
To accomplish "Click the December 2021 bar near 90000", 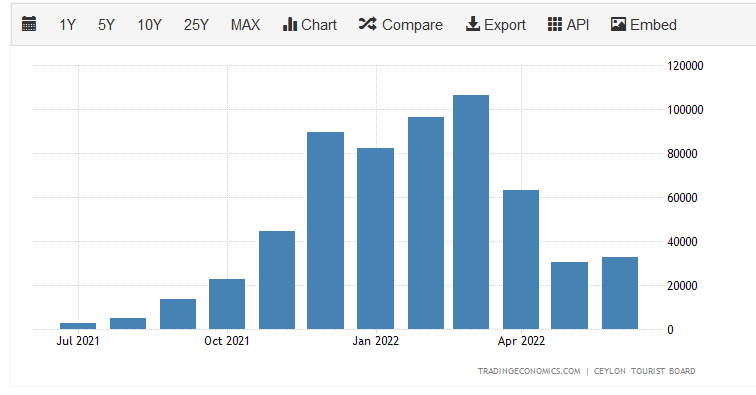I will pos(325,231).
